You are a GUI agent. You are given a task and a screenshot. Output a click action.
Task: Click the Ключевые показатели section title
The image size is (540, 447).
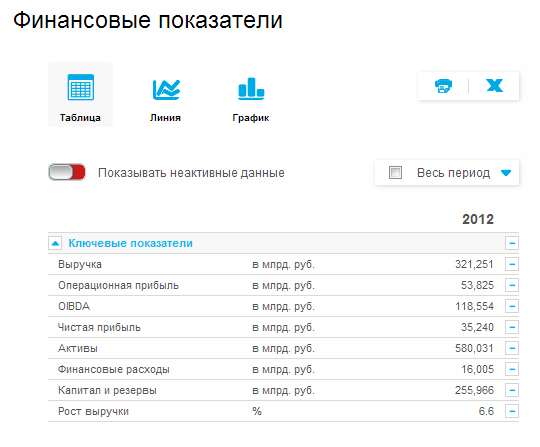pyautogui.click(x=131, y=243)
